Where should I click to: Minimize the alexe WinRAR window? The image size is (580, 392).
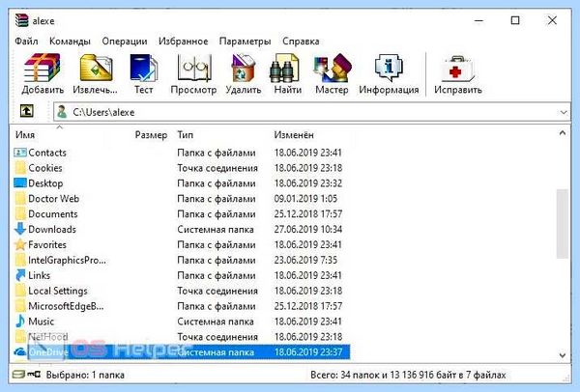click(x=478, y=20)
